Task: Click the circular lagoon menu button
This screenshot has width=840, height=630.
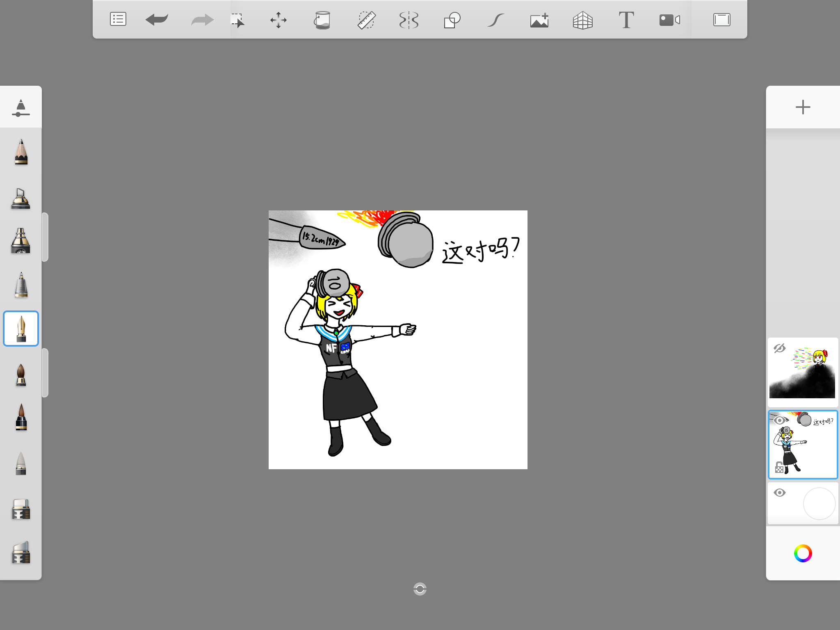Action: pos(420,589)
